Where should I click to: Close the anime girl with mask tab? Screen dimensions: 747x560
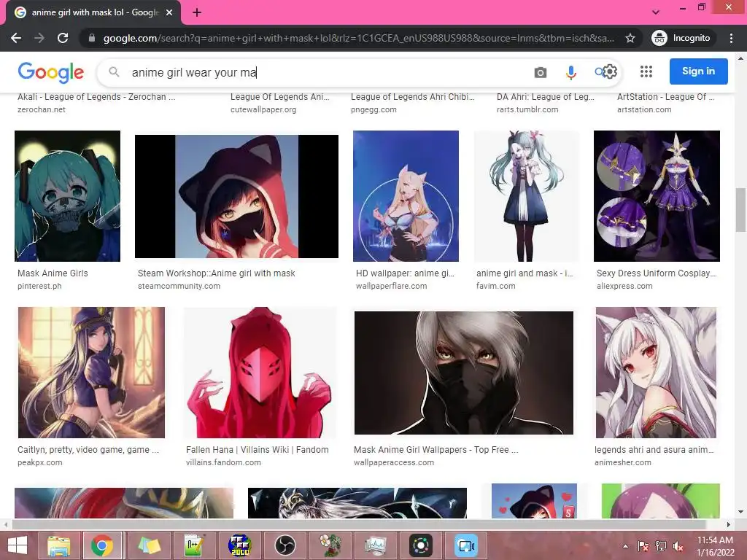169,13
